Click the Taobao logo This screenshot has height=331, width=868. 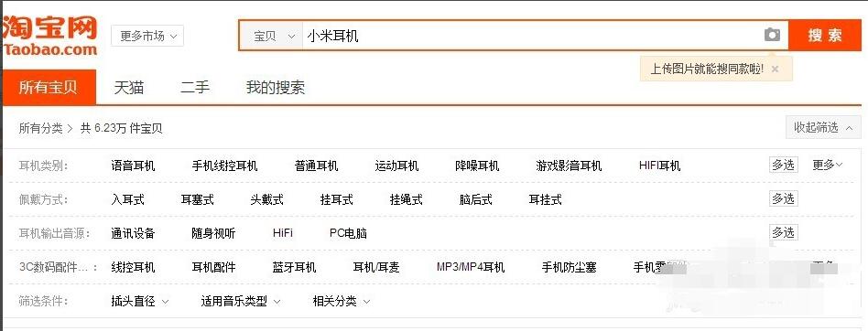[x=49, y=36]
